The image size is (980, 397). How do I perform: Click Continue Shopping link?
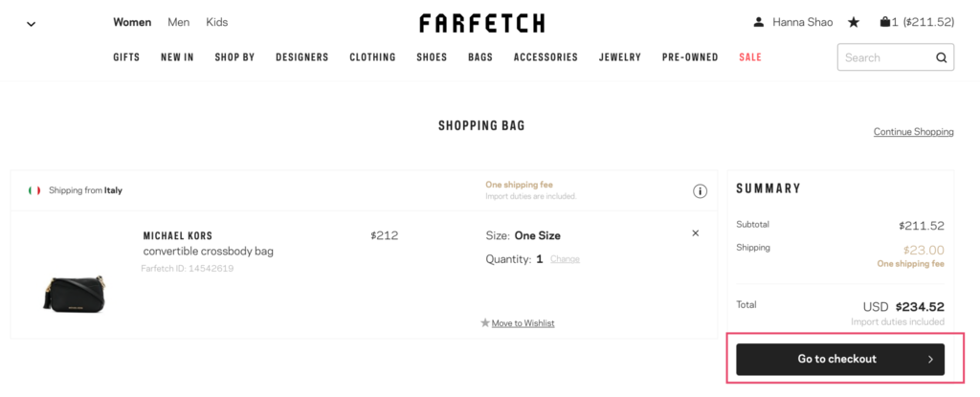point(914,132)
